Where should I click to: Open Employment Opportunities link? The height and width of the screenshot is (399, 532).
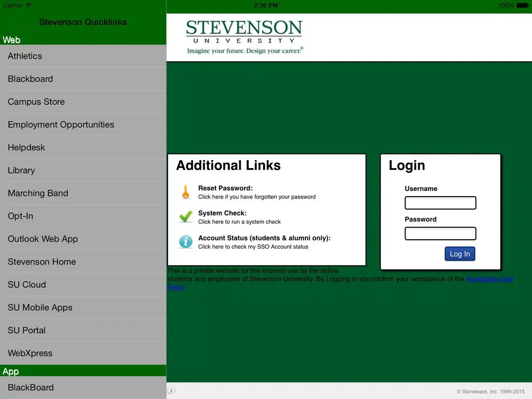pos(83,125)
